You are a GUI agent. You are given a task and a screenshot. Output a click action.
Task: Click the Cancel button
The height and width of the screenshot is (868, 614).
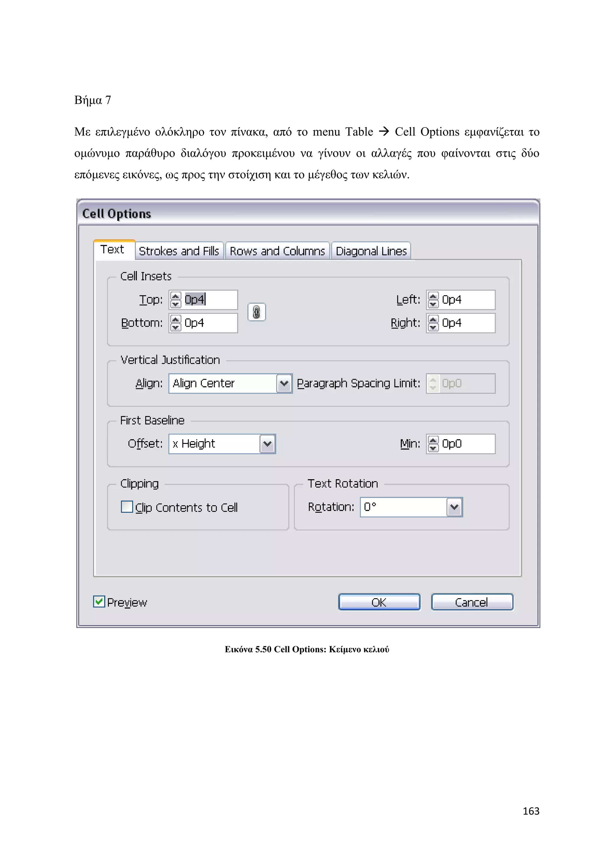click(x=472, y=602)
